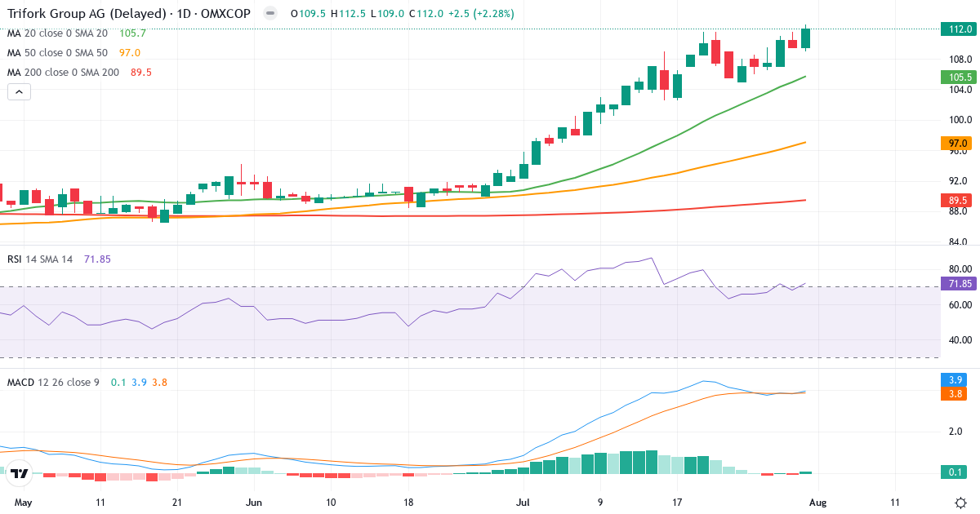Click the Jun label on the time axis
This screenshot has height=514, width=980.
point(254,503)
